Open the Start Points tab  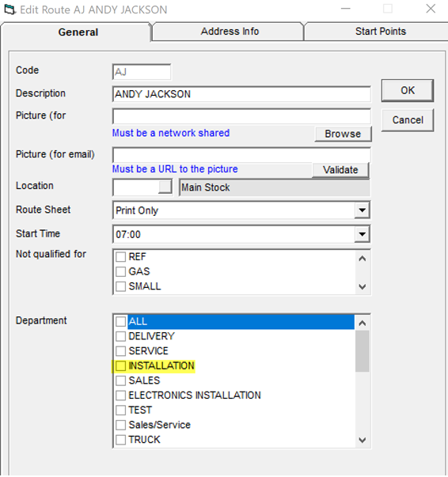coord(381,32)
